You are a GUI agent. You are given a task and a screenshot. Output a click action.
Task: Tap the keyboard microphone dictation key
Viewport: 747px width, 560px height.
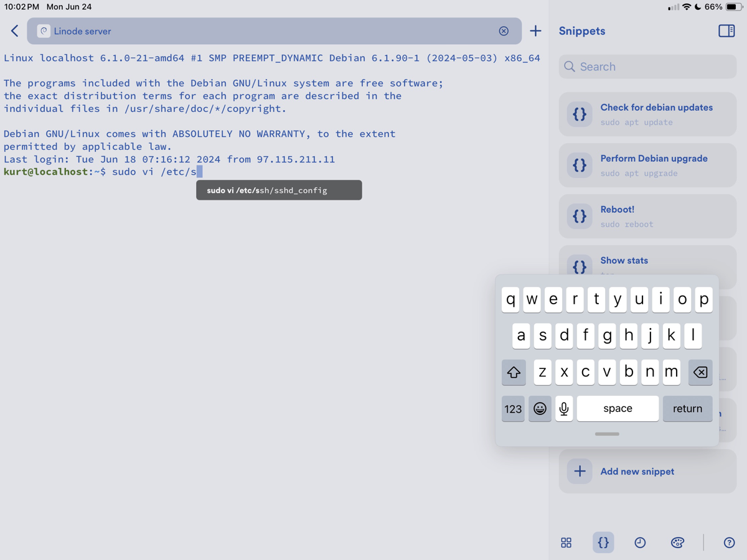[564, 409]
